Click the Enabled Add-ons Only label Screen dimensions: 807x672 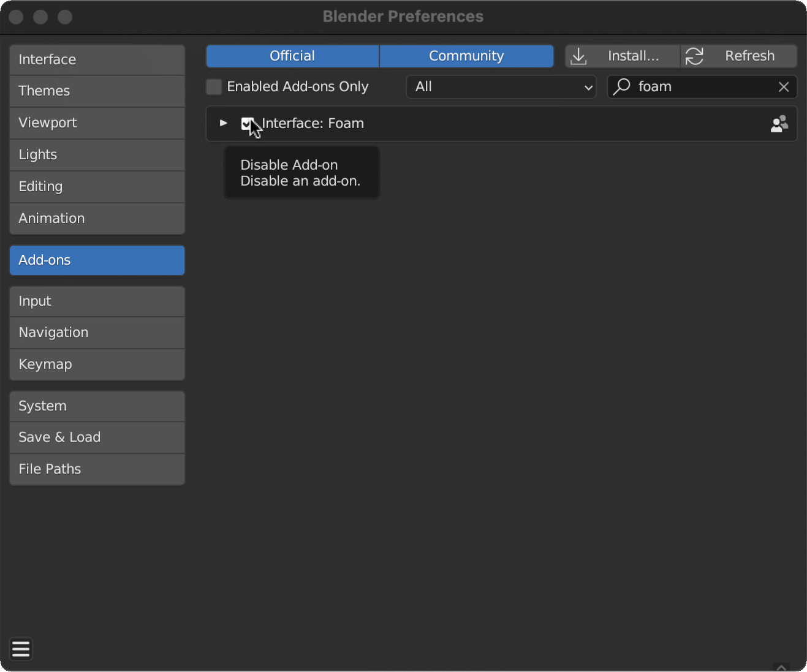tap(298, 87)
